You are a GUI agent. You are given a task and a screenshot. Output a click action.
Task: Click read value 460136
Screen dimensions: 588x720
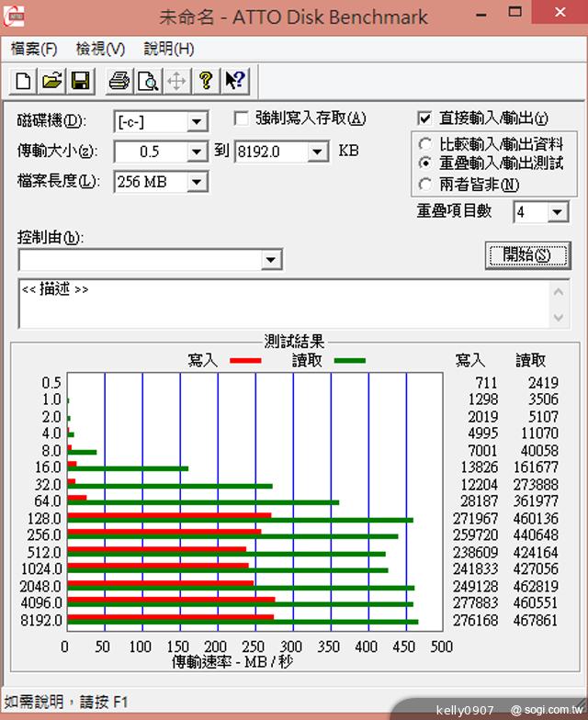(x=536, y=518)
